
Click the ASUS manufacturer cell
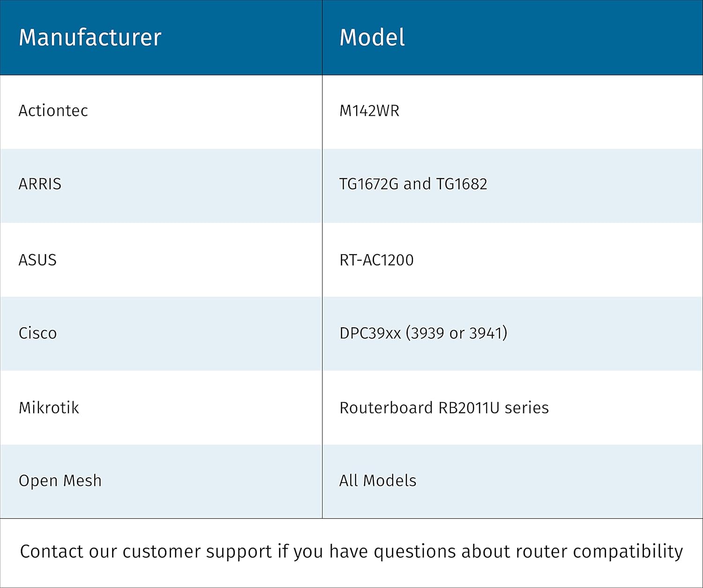click(37, 260)
